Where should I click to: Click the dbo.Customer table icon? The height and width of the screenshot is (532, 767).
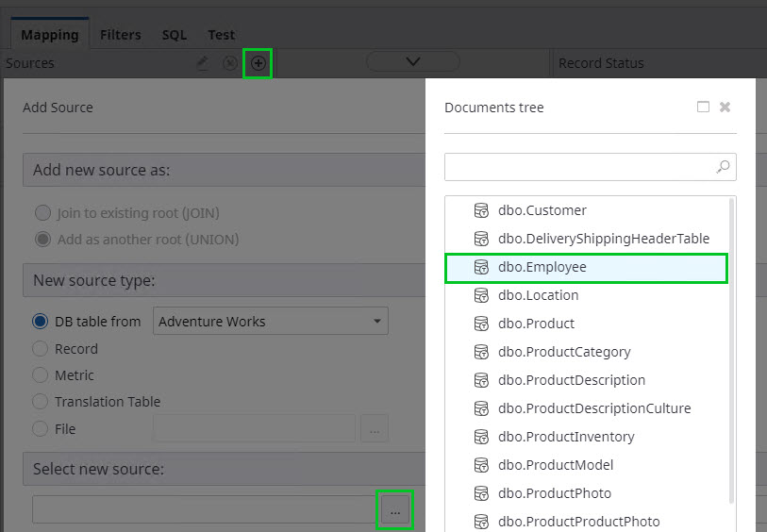coord(481,210)
